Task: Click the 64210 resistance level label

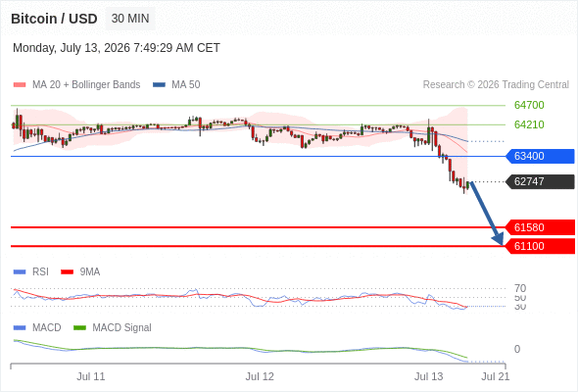Action: 529,124
